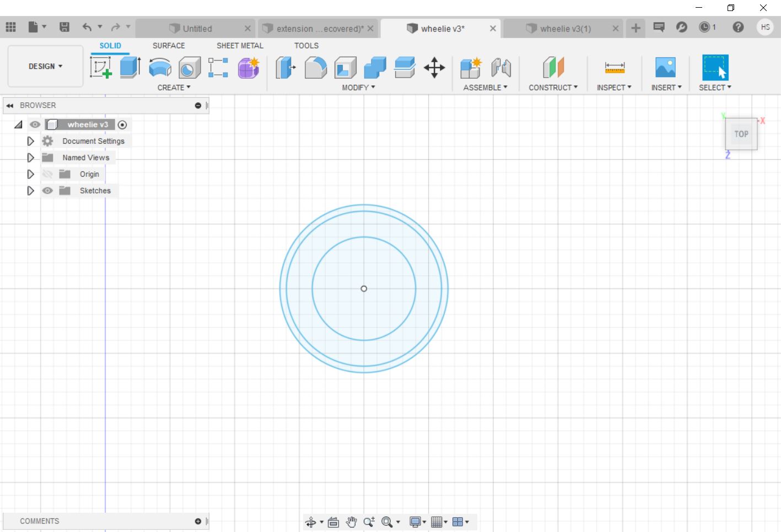Click the Measure ruler icon
The image size is (781, 532).
[615, 67]
